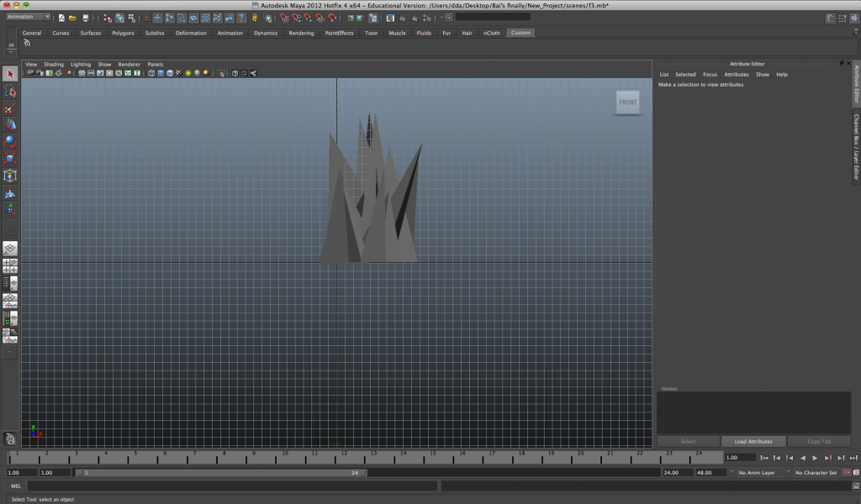
Task: Switch to the Polygons shelf tab
Action: (123, 33)
